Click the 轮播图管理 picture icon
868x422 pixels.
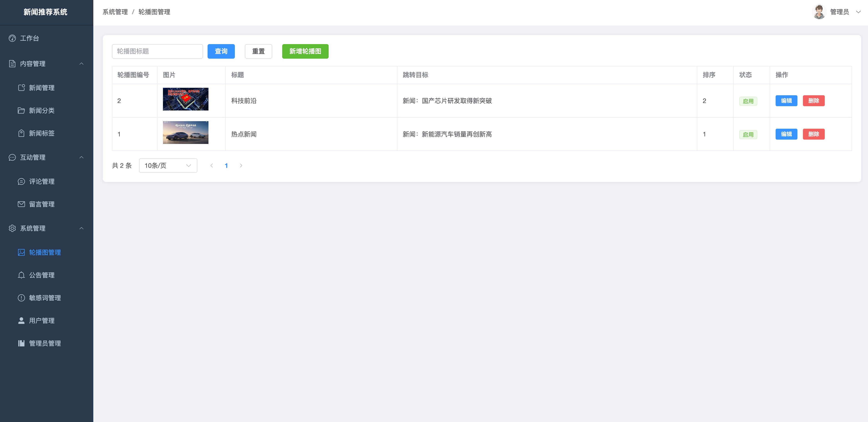(21, 252)
